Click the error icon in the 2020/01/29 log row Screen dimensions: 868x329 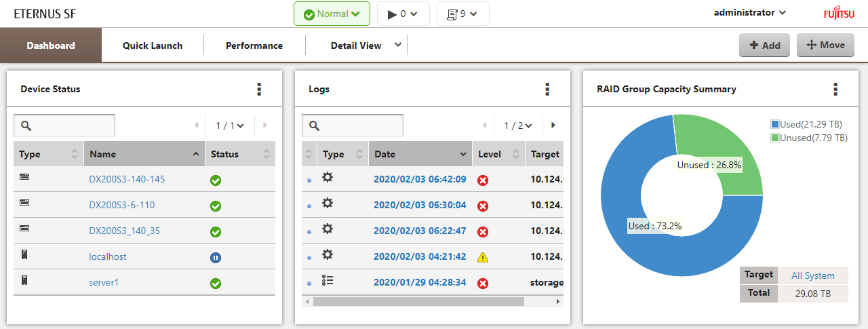[x=483, y=284]
